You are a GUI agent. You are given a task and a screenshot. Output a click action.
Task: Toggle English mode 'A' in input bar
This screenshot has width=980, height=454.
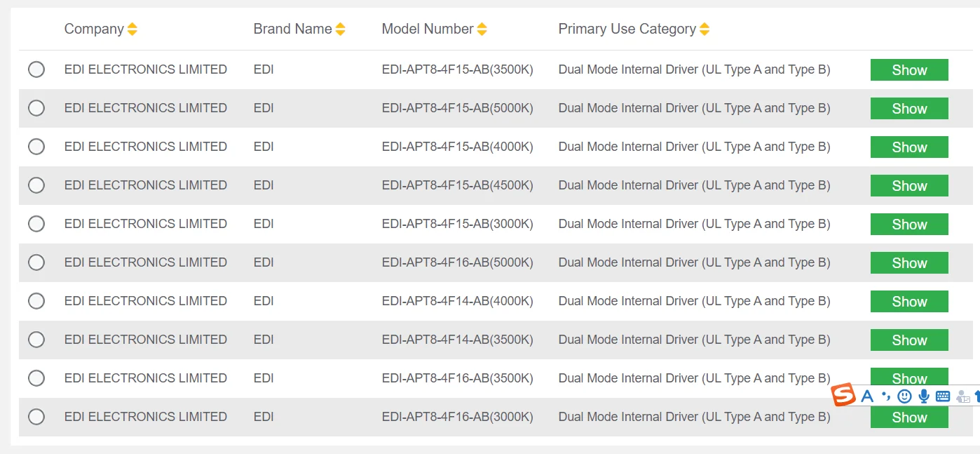(867, 396)
